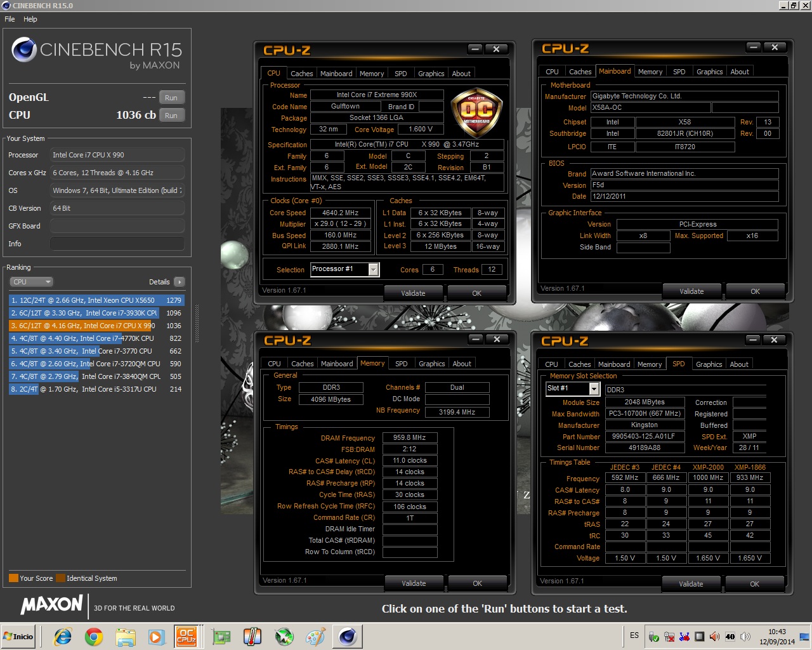
Task: Select ranking row Core i7-3930K 1096
Action: click(x=96, y=313)
